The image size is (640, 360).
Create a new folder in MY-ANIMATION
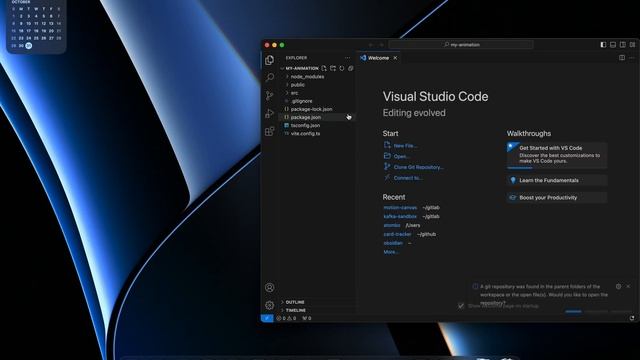point(333,69)
